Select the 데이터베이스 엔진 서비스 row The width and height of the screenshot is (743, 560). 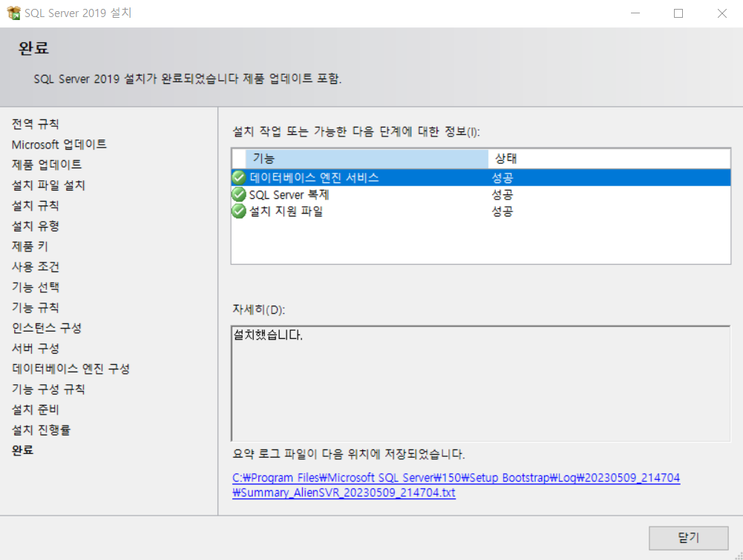click(480, 177)
